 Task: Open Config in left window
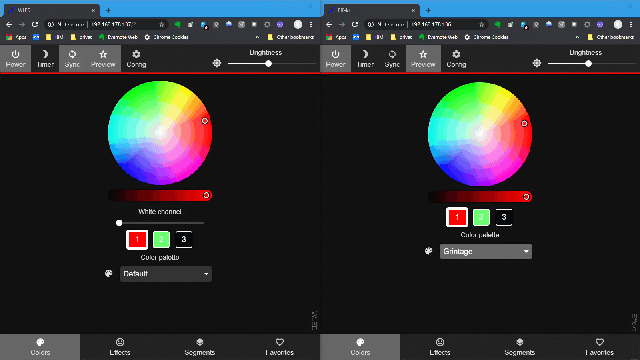(x=136, y=58)
